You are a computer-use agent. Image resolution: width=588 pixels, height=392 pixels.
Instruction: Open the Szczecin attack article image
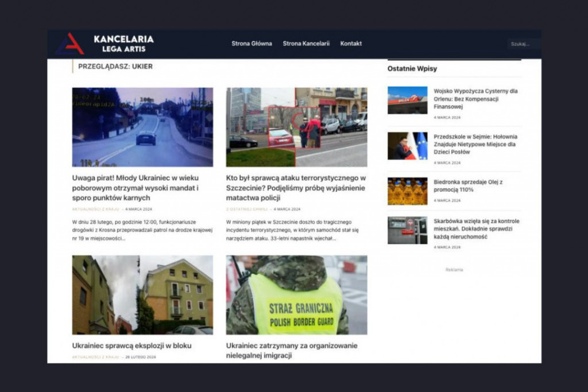click(x=296, y=127)
